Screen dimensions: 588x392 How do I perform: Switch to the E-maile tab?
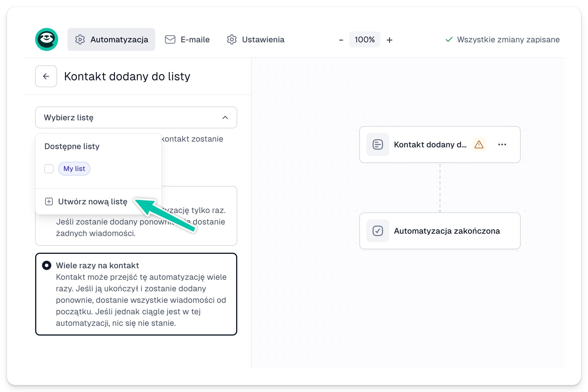[187, 39]
